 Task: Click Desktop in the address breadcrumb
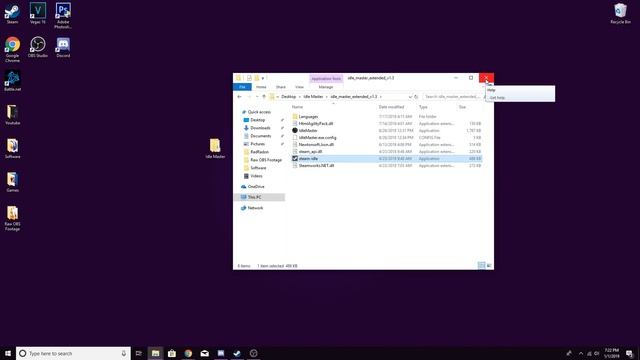click(x=289, y=97)
